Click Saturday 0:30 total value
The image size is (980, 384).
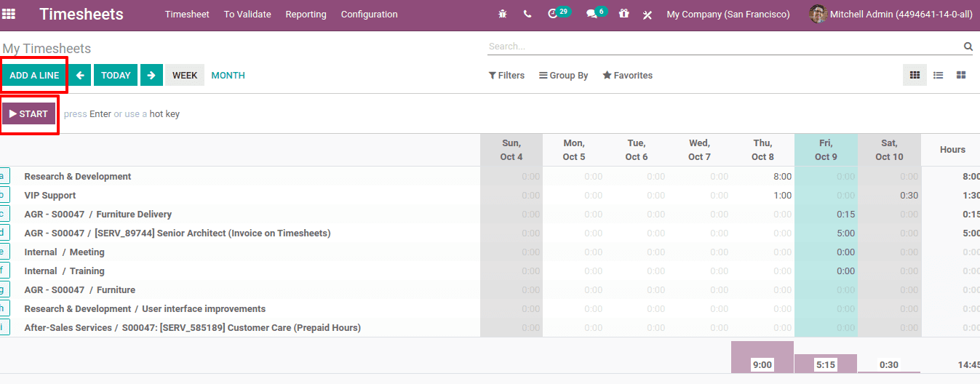point(889,365)
